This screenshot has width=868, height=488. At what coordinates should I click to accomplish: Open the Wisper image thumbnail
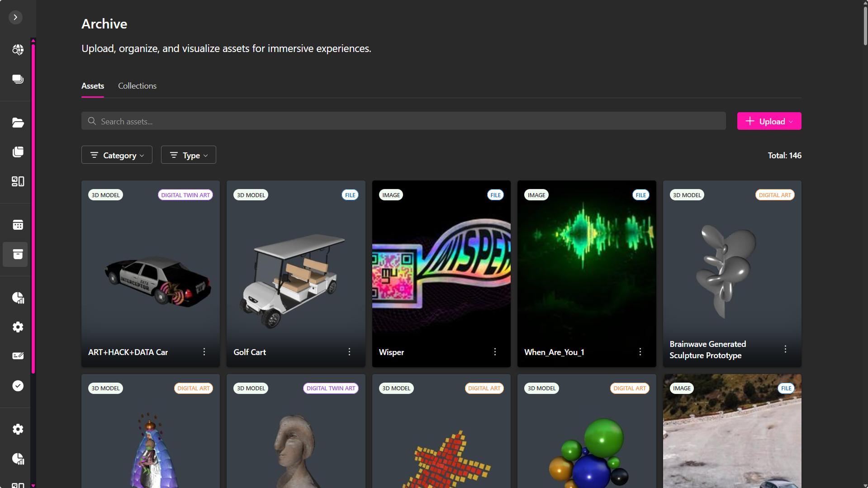click(441, 267)
